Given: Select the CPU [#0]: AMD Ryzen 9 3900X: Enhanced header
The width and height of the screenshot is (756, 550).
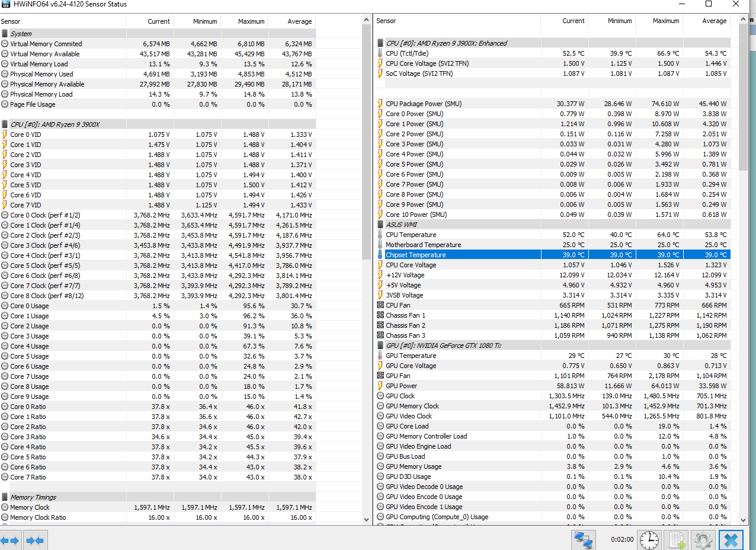Looking at the screenshot, I should pyautogui.click(x=553, y=43).
